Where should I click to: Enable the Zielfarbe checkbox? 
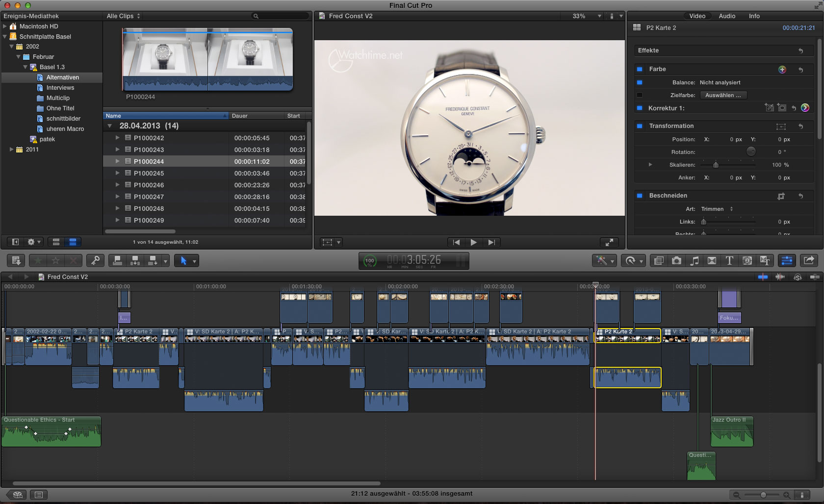coord(640,95)
